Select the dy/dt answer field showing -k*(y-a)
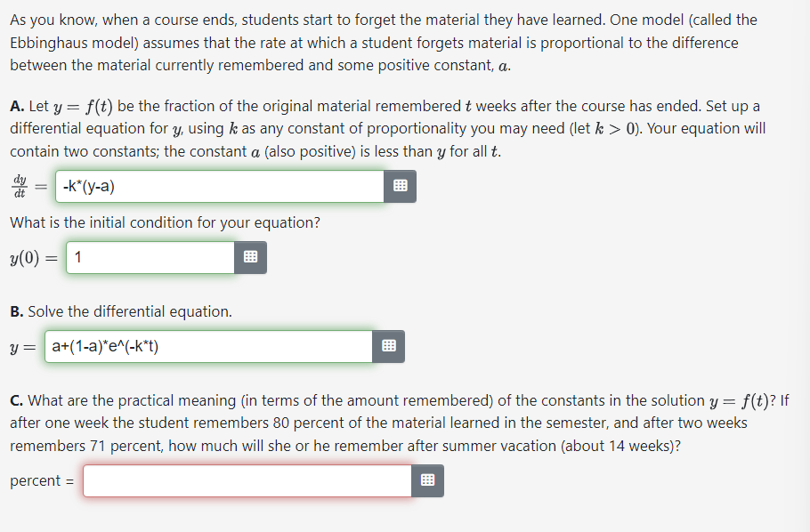 [x=218, y=186]
